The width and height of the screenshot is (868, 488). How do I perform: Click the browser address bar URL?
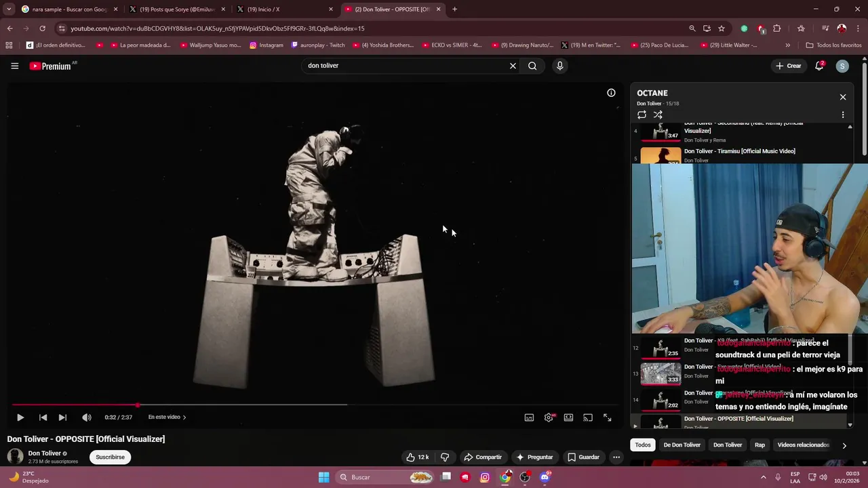[x=217, y=28]
